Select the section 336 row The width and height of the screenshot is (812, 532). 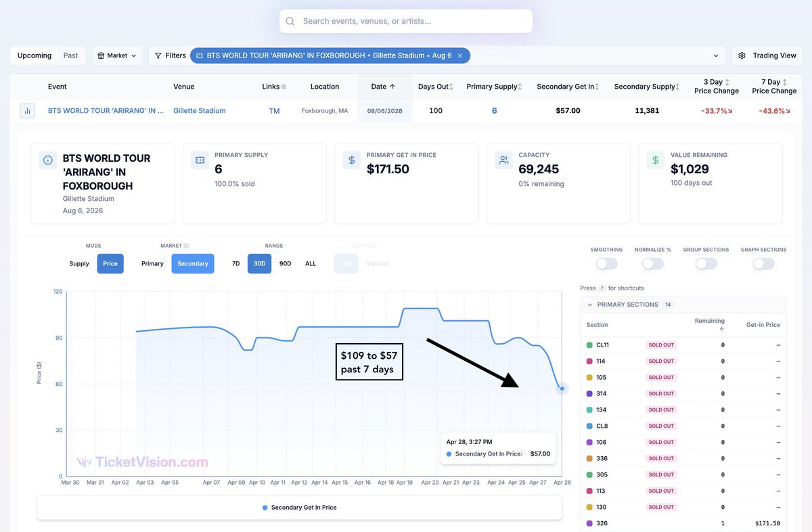[x=683, y=459]
